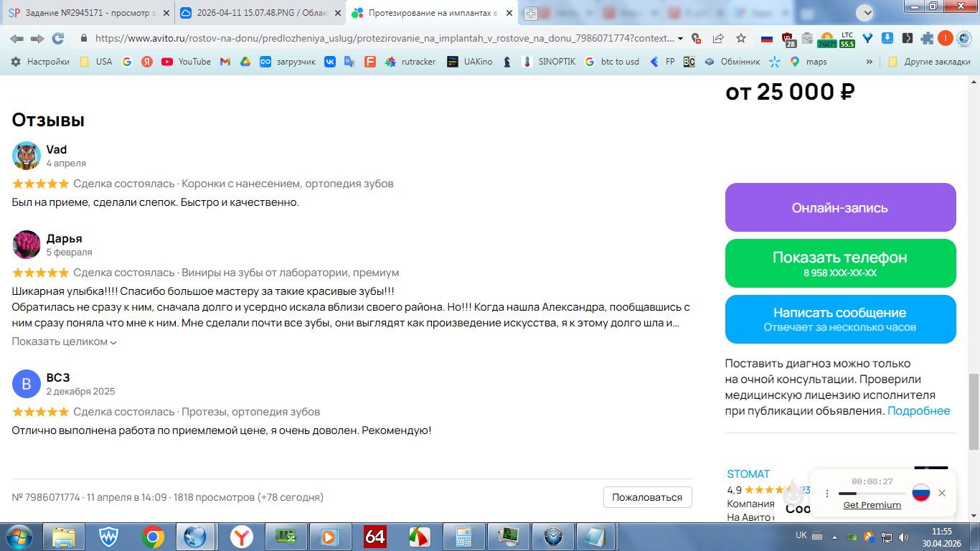Open the three-dot menu in the recorder widget

click(x=826, y=494)
